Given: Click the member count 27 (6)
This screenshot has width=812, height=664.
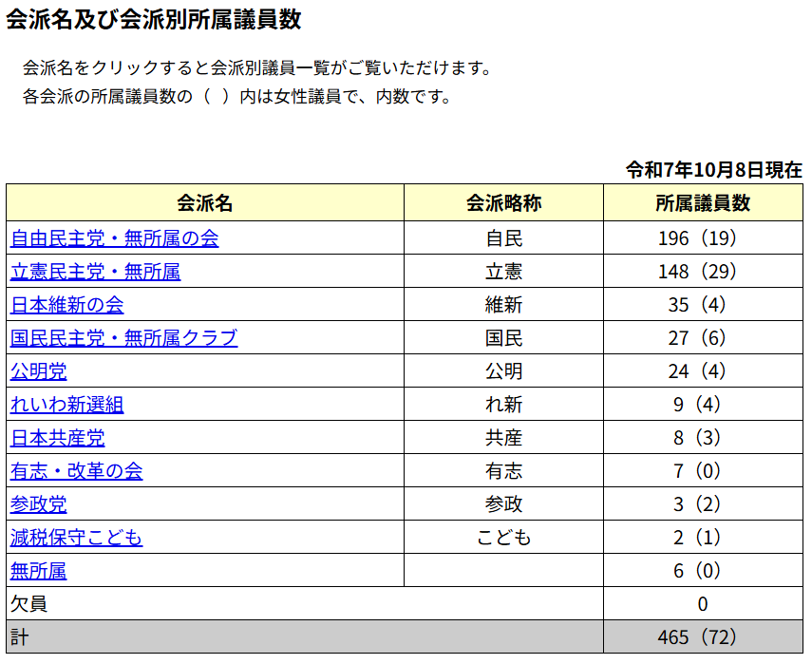Looking at the screenshot, I should pos(697,337).
